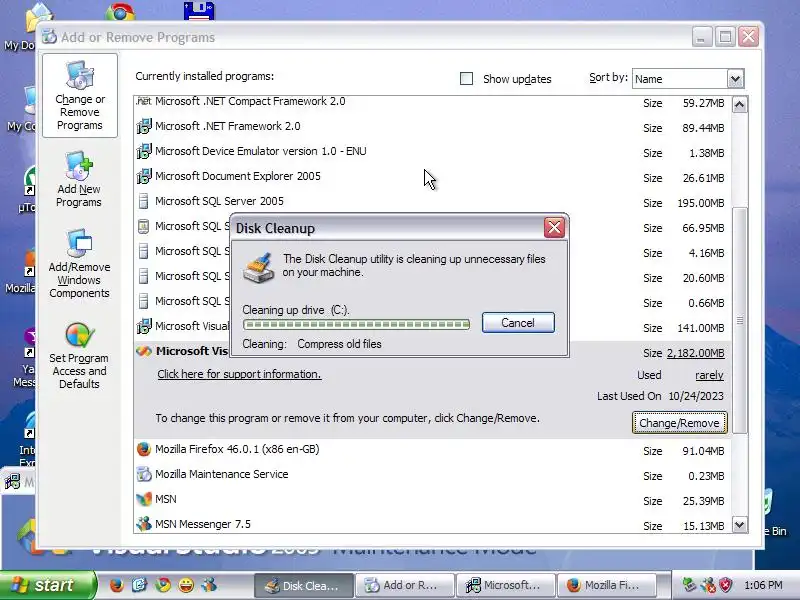Click the Change/Remove button
This screenshot has height=600, width=800.
point(680,423)
